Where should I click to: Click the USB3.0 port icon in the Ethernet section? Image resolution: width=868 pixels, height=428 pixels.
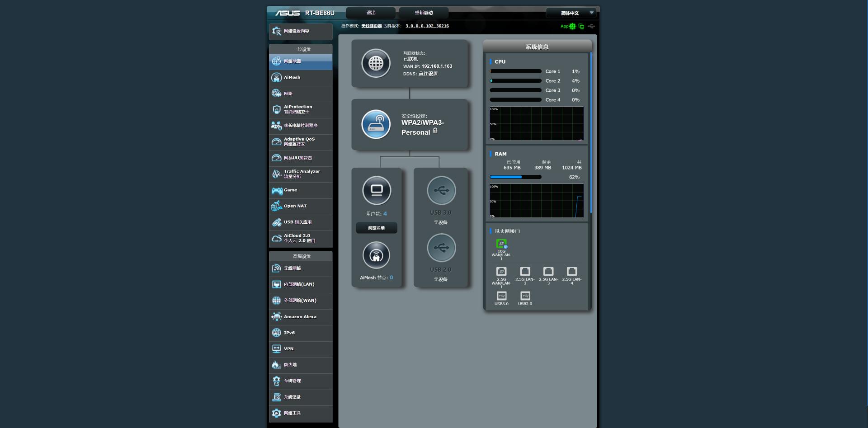tap(501, 296)
